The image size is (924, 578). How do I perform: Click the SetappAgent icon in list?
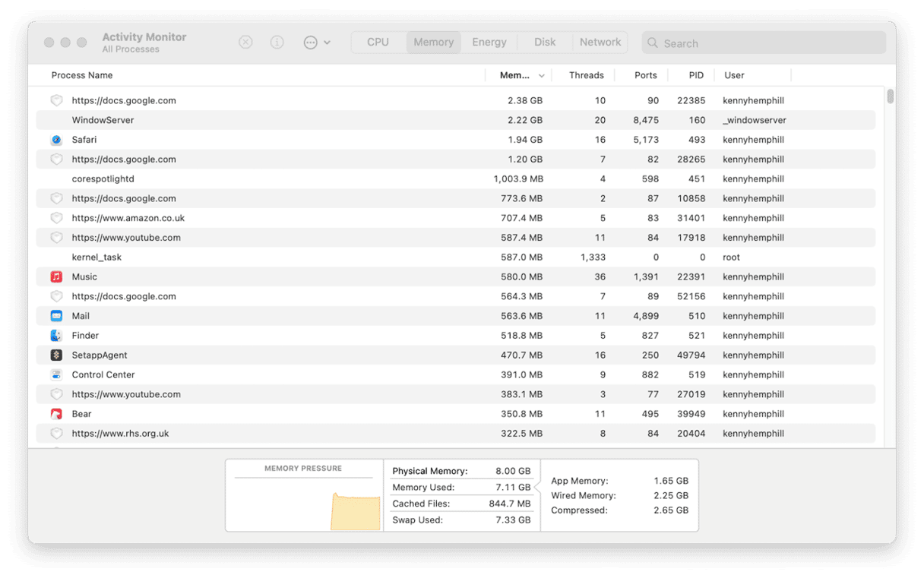(56, 355)
